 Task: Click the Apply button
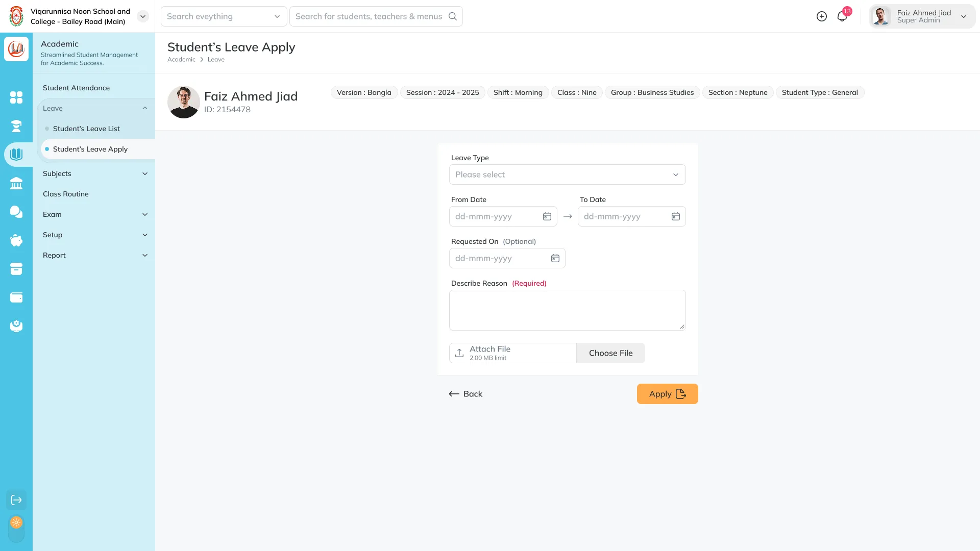tap(667, 394)
